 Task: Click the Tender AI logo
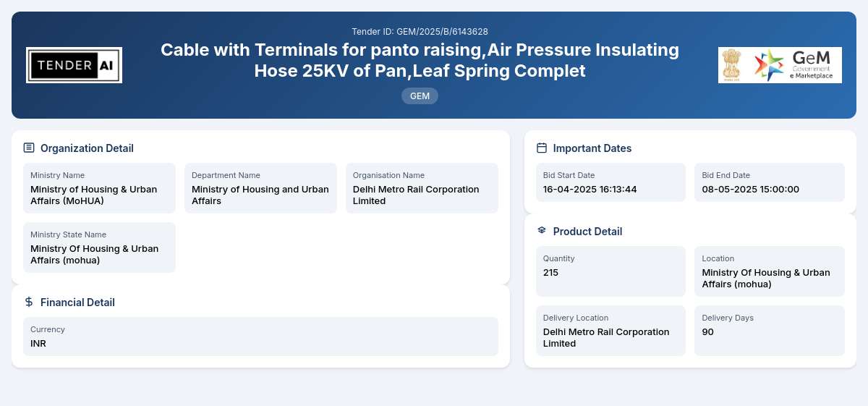[x=74, y=65]
